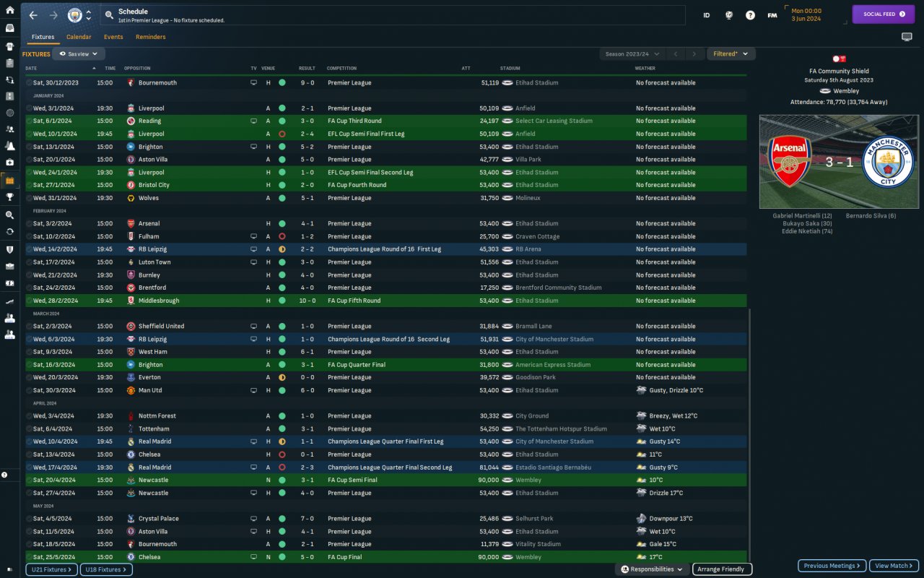Open the Sas view dropdown

(79, 53)
